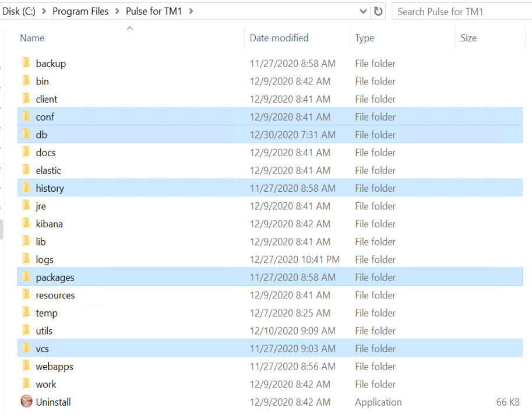Click the 'jre' folder name

pos(41,206)
